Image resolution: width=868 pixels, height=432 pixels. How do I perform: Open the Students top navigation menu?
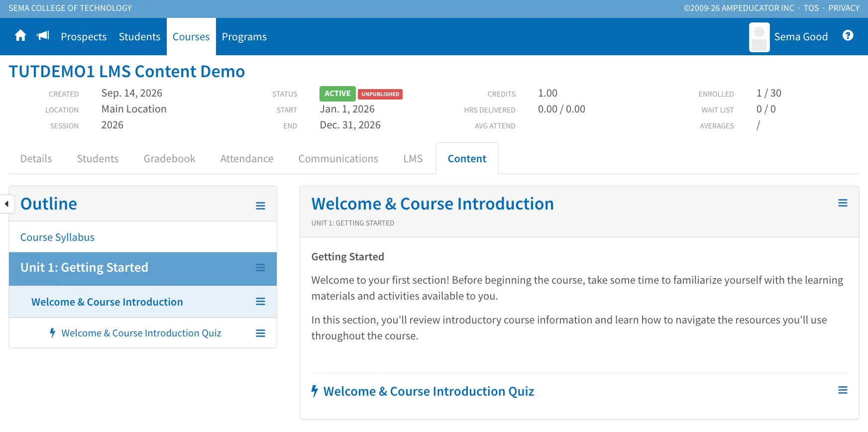tap(139, 37)
